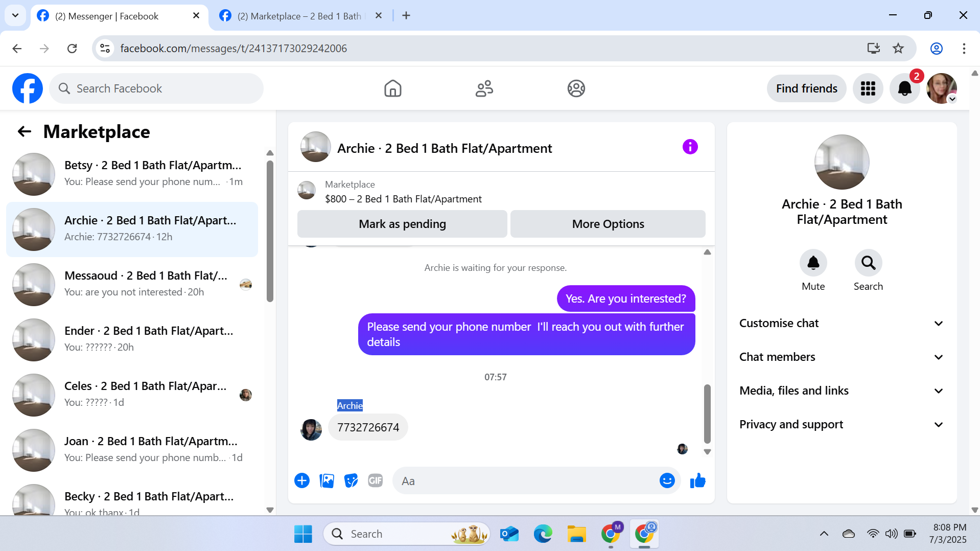Viewport: 980px width, 551px height.
Task: Open the Windows Start menu
Action: [303, 534]
